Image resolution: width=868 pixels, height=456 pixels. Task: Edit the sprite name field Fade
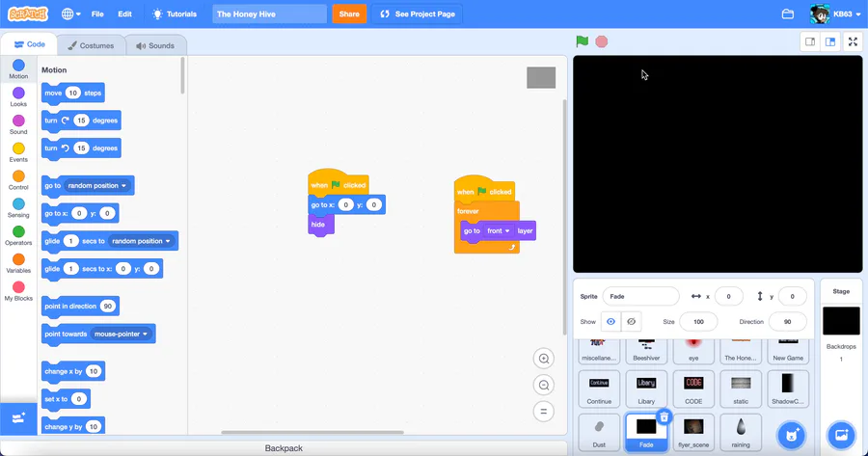(641, 296)
